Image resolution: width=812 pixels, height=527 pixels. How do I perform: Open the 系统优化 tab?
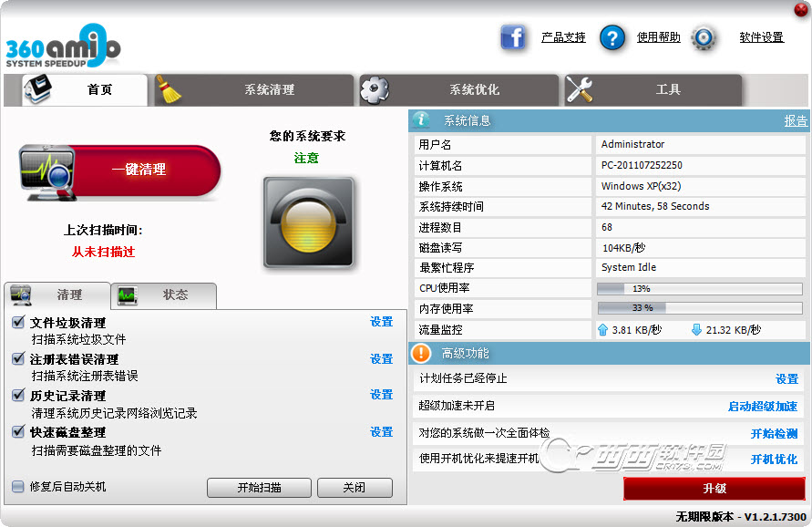pyautogui.click(x=459, y=89)
